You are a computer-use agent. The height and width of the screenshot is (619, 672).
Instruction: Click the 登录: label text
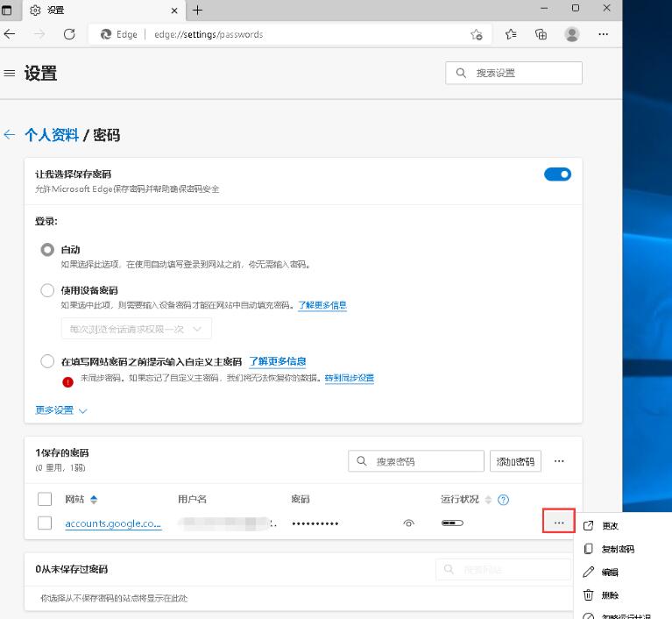pos(46,221)
